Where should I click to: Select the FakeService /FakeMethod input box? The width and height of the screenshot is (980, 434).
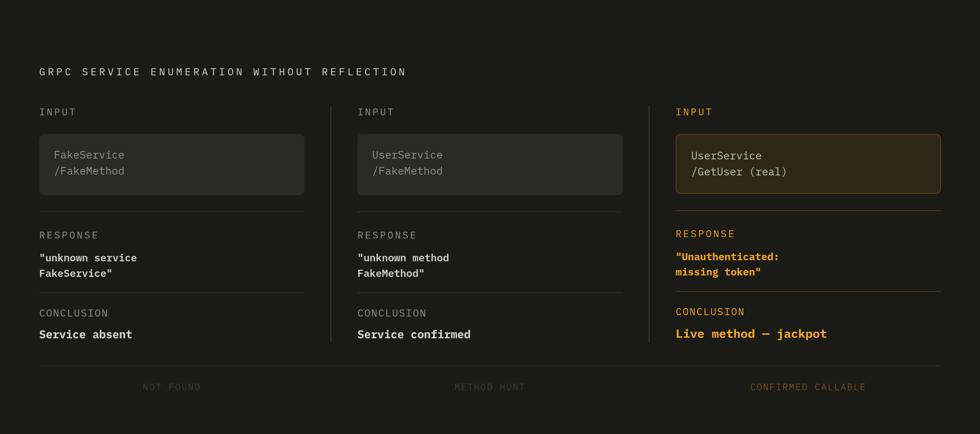point(171,165)
